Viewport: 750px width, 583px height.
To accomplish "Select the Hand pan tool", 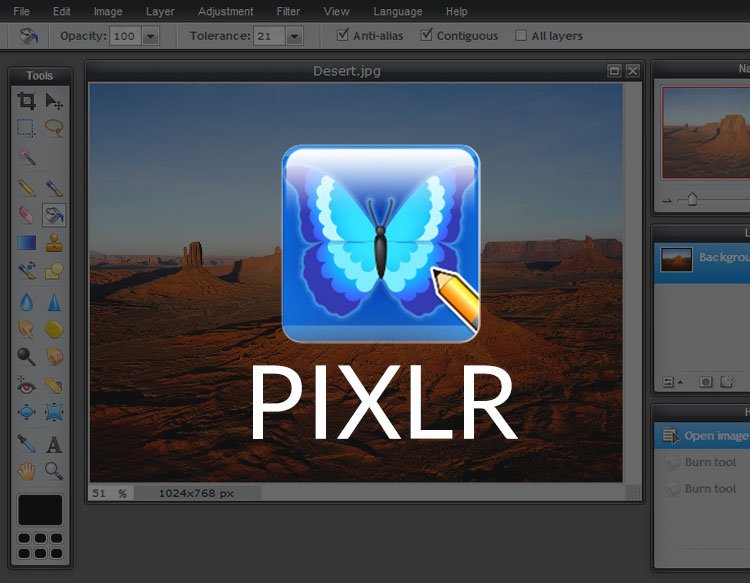I will (x=26, y=471).
